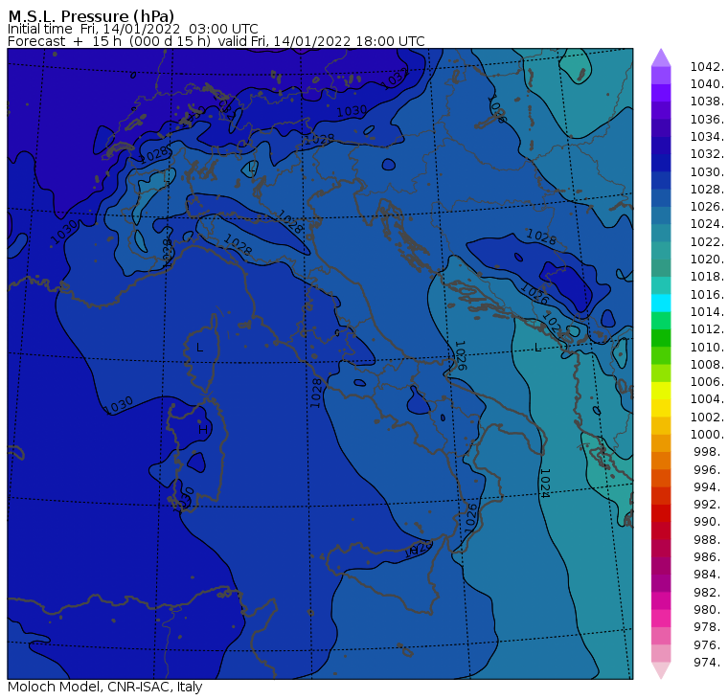This screenshot has width=728, height=700.
Task: Select the Initial time Fri, 14/01/2022 03:00 UTC line
Action: (x=133, y=29)
